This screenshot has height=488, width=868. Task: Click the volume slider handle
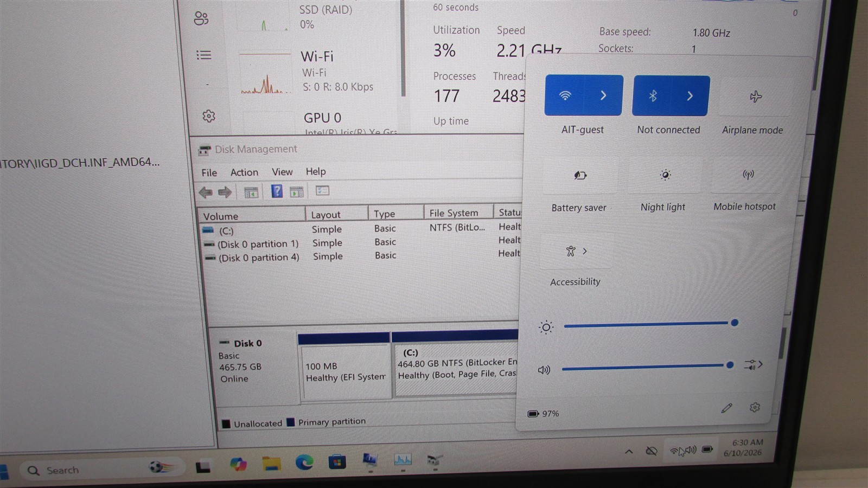[x=730, y=365]
